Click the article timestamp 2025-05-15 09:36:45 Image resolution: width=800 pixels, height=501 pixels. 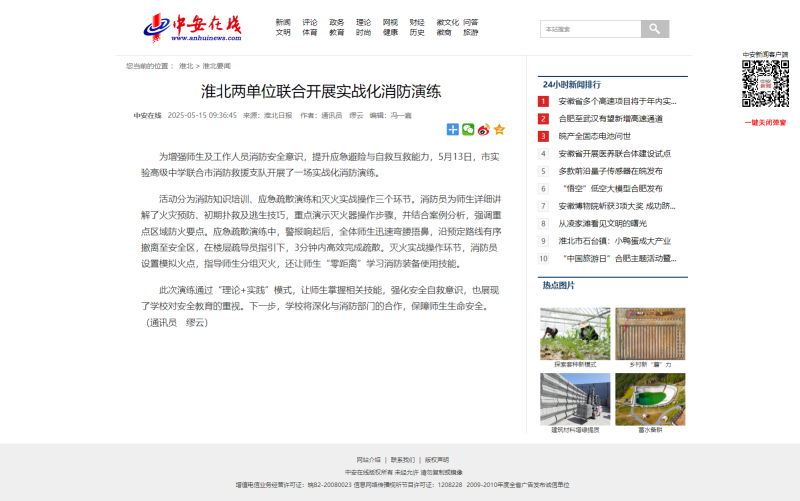202,116
